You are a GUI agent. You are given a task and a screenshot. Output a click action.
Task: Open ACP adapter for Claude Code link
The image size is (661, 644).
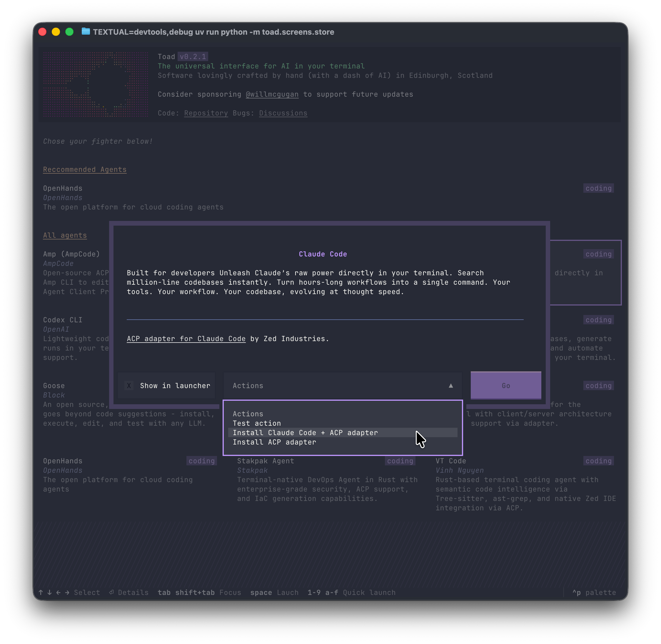186,338
